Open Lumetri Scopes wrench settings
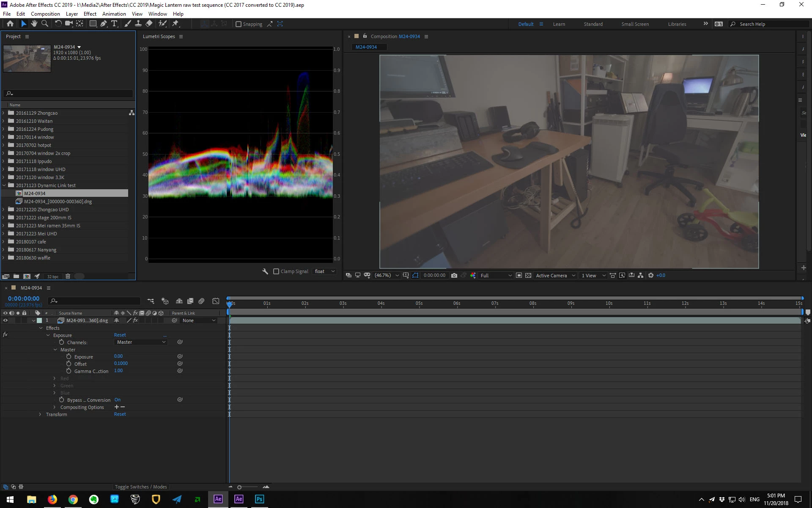The width and height of the screenshot is (812, 508). pyautogui.click(x=265, y=271)
